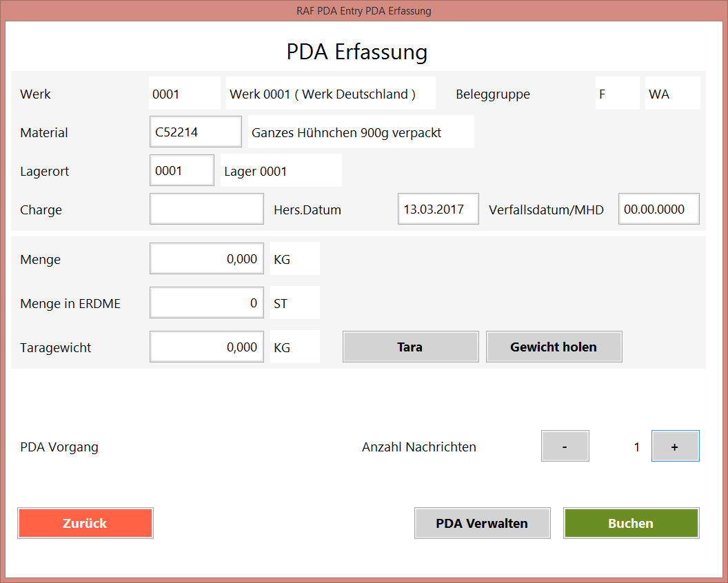This screenshot has width=728, height=583.
Task: Click the Werk code field 0001
Action: (x=184, y=94)
